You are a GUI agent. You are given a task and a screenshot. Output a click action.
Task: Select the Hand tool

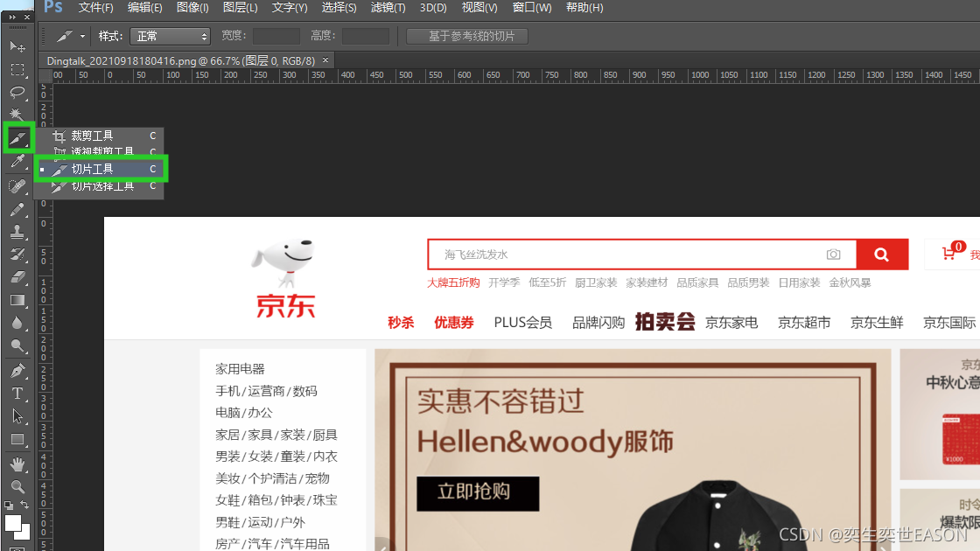point(17,464)
